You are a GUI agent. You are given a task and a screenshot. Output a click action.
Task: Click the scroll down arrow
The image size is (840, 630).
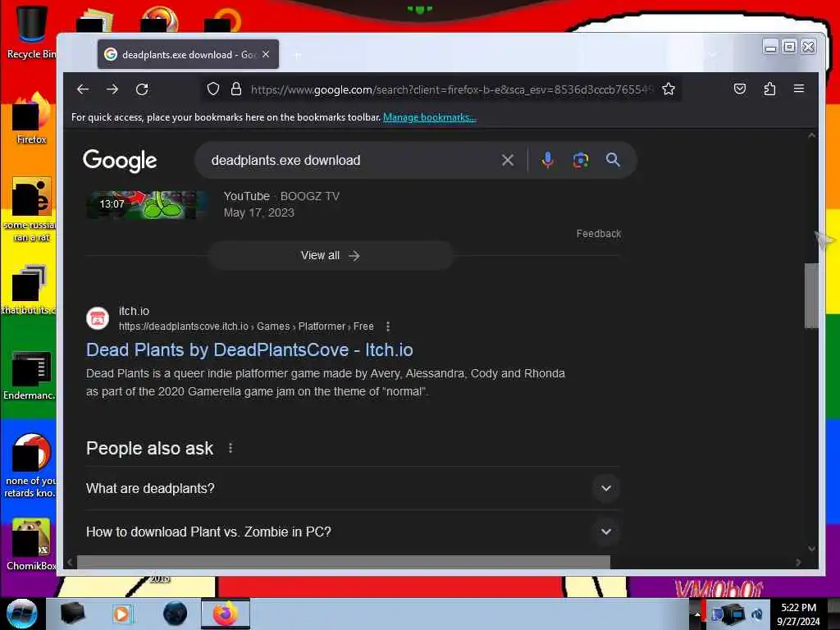pyautogui.click(x=811, y=549)
